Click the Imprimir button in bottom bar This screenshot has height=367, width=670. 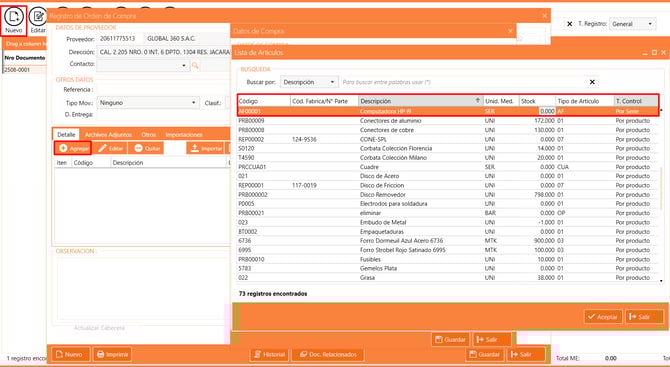[112, 355]
